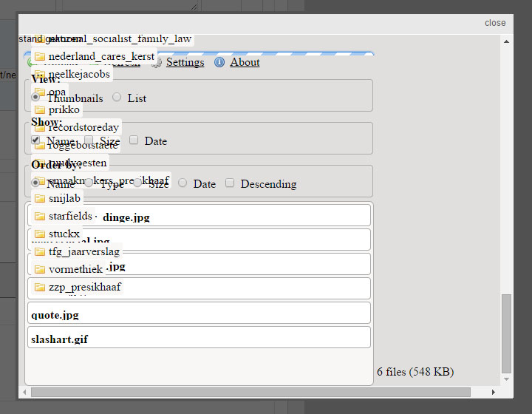Toggle the Show Name checkbox
532x414 pixels.
tap(35, 140)
